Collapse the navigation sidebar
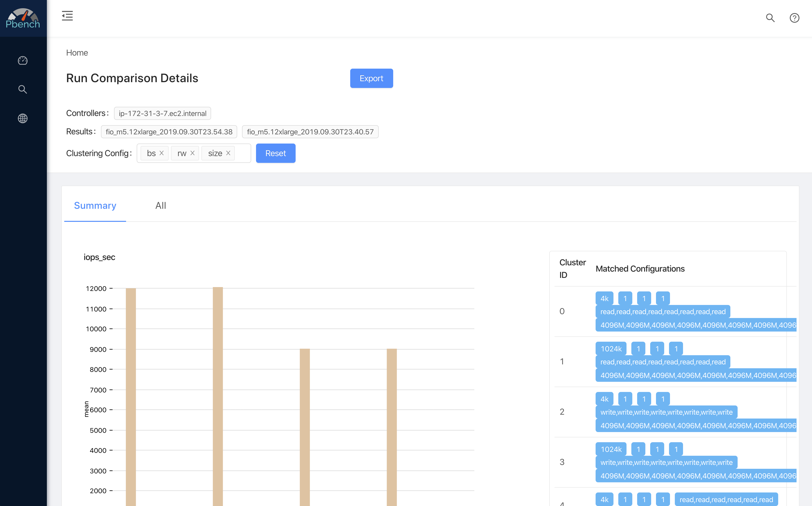The height and width of the screenshot is (506, 812). click(x=67, y=16)
